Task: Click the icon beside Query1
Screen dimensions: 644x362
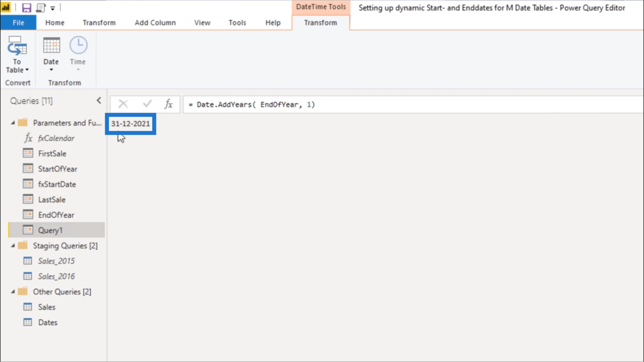Action: click(28, 230)
